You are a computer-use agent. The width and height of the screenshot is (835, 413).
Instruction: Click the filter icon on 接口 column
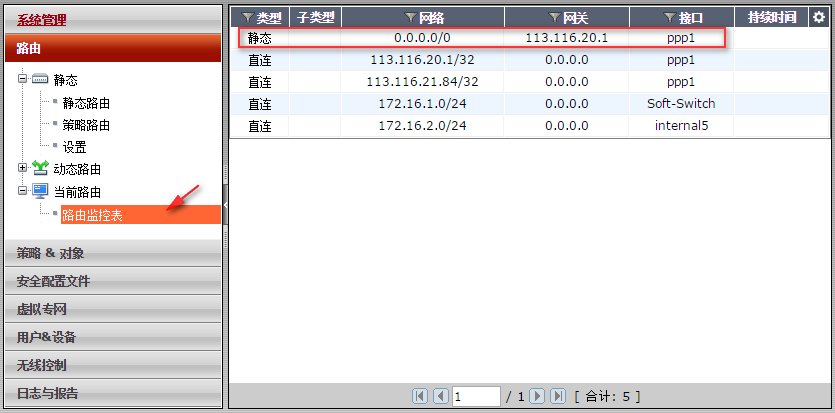tap(670, 18)
